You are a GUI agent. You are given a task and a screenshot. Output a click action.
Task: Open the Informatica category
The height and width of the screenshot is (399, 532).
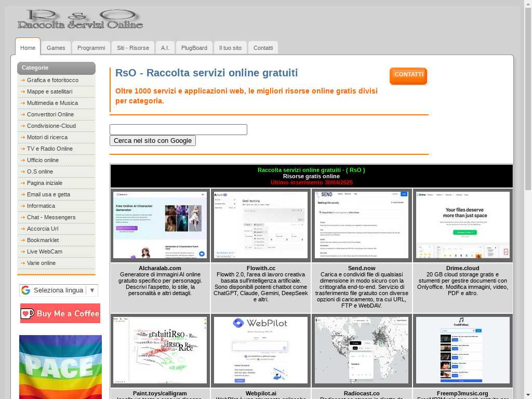pyautogui.click(x=56, y=206)
